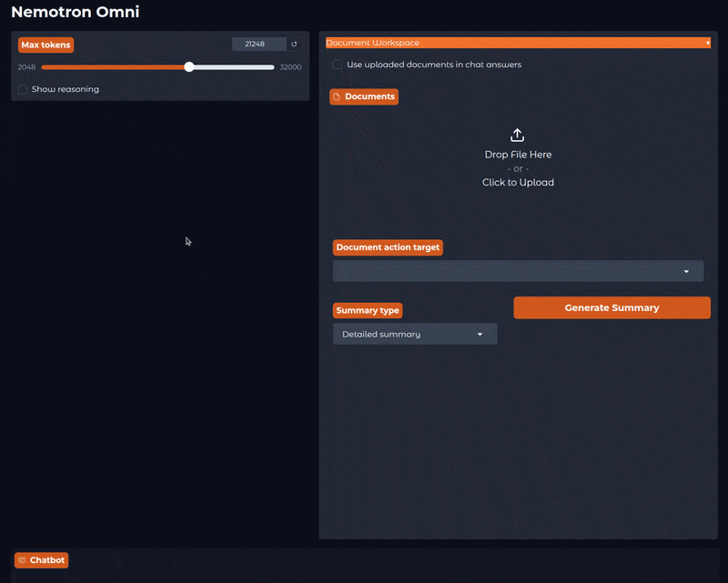The image size is (728, 583).
Task: Enable the Show reasoning checkbox
Action: (23, 89)
